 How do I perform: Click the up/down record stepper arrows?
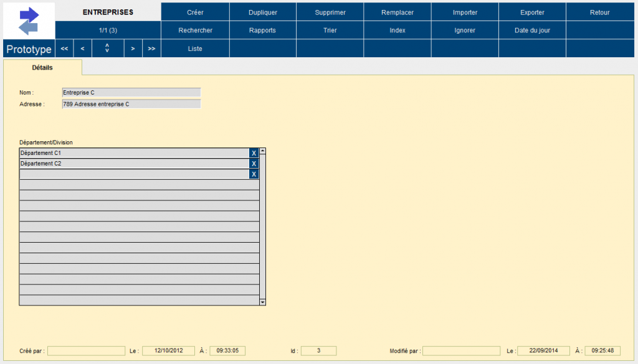[107, 49]
